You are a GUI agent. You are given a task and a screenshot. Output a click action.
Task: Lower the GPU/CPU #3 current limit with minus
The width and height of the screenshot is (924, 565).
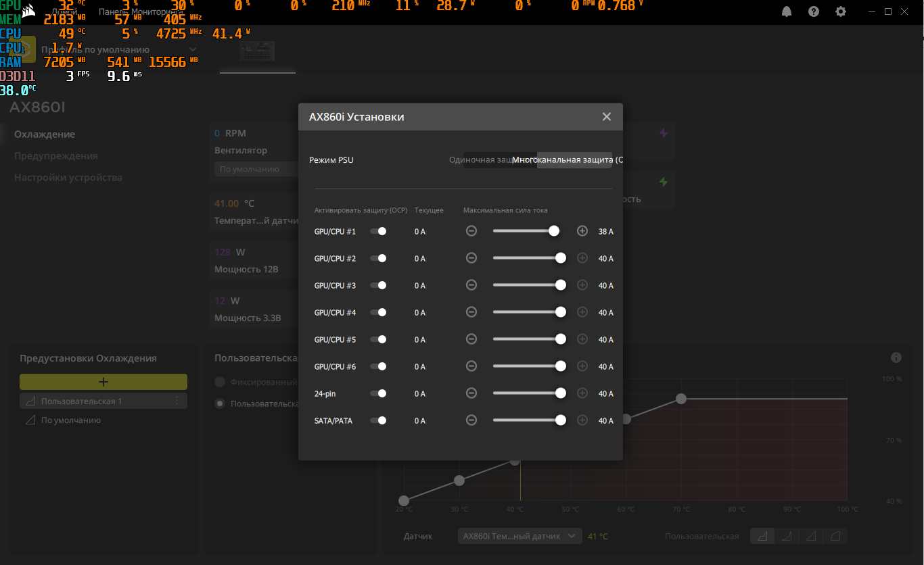point(471,285)
